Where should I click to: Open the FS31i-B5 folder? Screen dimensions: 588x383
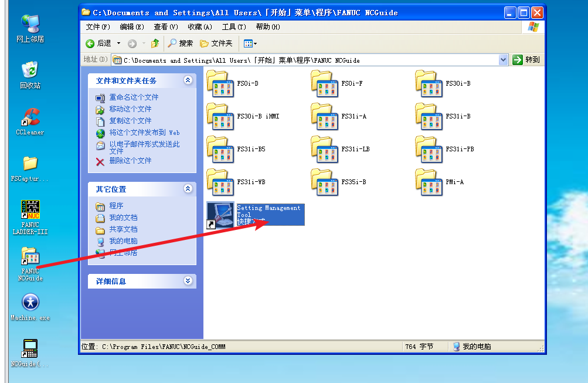pos(236,150)
